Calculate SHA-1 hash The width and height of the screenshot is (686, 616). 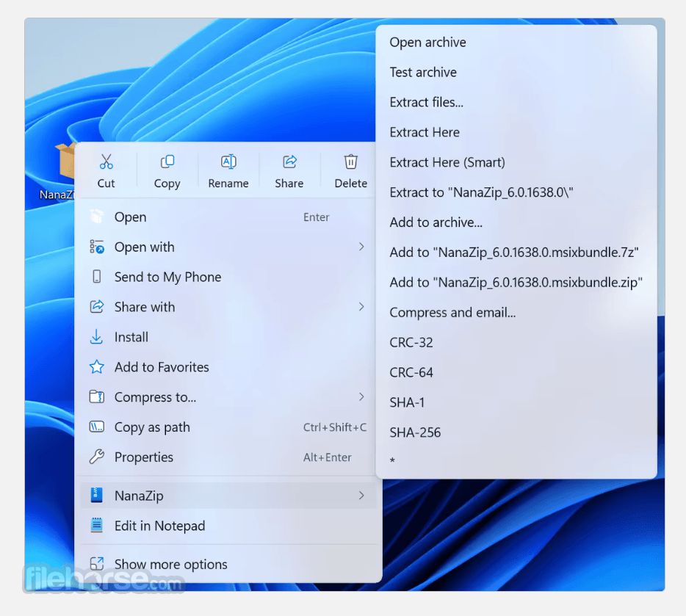pos(516,402)
